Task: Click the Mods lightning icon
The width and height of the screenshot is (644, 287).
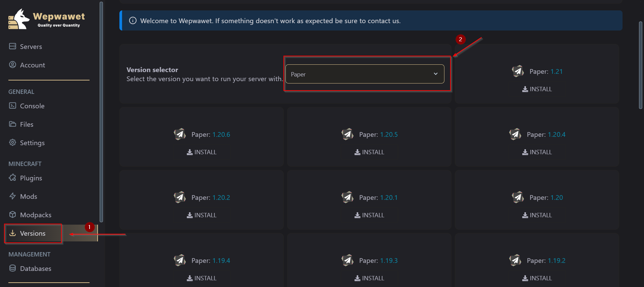Action: pyautogui.click(x=12, y=196)
